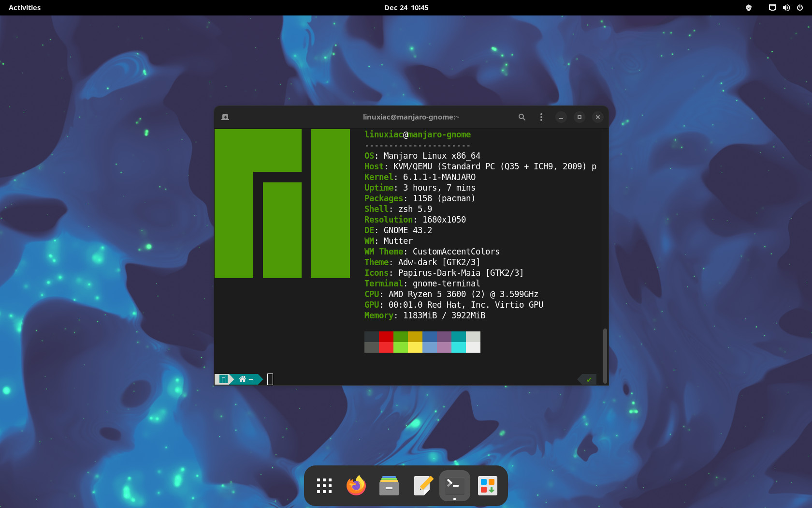
Task: Click the linuxiac@manjaro-gnome neofetch header text
Action: point(418,134)
